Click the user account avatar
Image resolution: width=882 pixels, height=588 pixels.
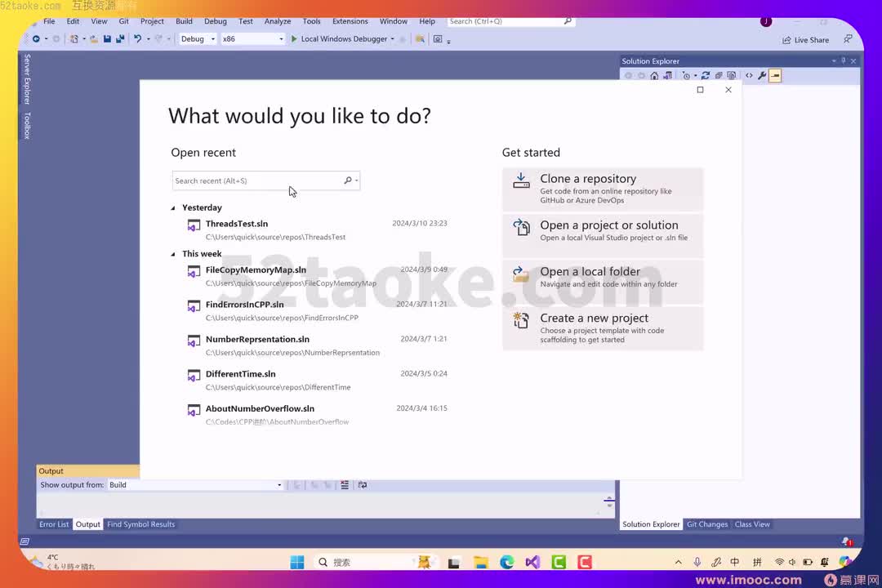tap(765, 21)
